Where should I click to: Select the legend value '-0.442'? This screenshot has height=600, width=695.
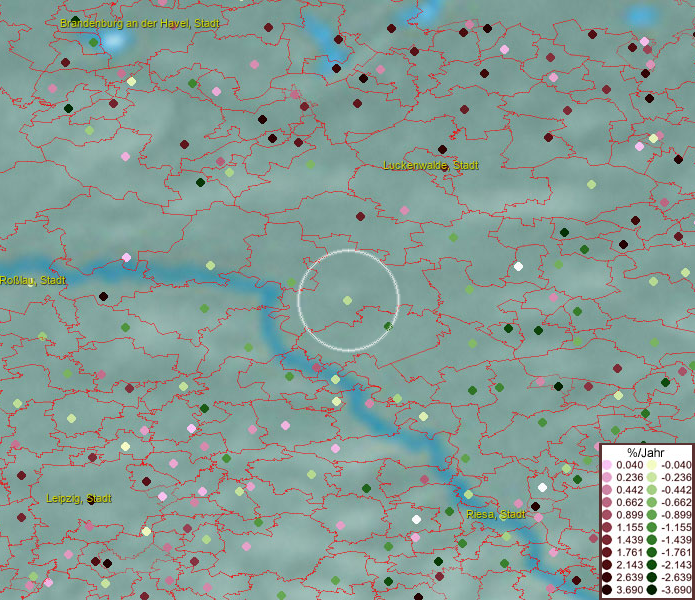click(x=676, y=490)
